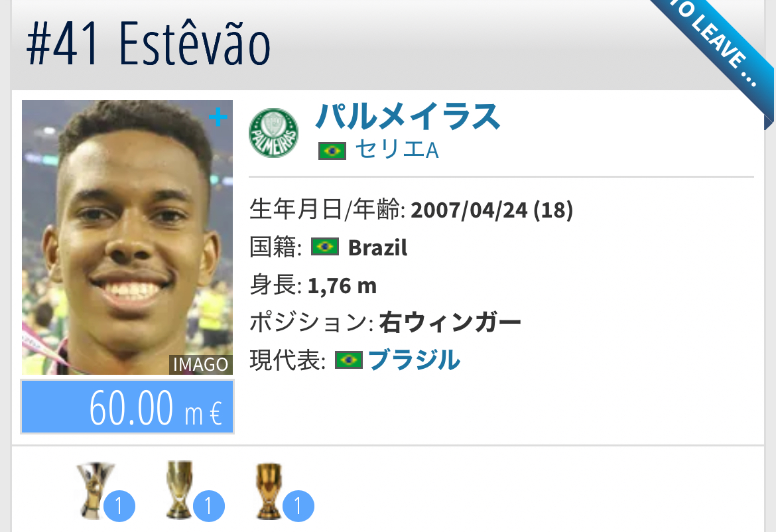Open the セリエA league link
The height and width of the screenshot is (532, 776).
tap(397, 149)
